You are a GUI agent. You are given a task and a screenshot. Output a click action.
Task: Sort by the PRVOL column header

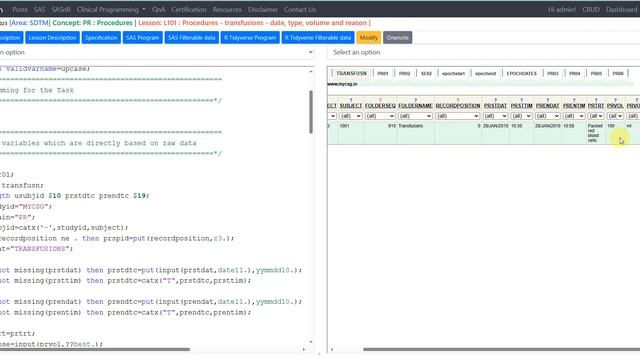[615, 106]
